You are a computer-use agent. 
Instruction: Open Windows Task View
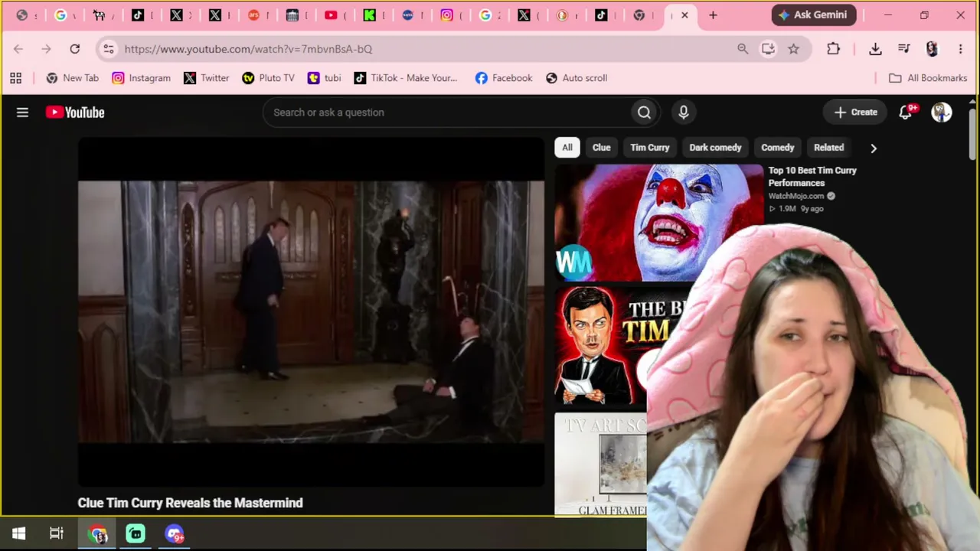click(x=57, y=533)
